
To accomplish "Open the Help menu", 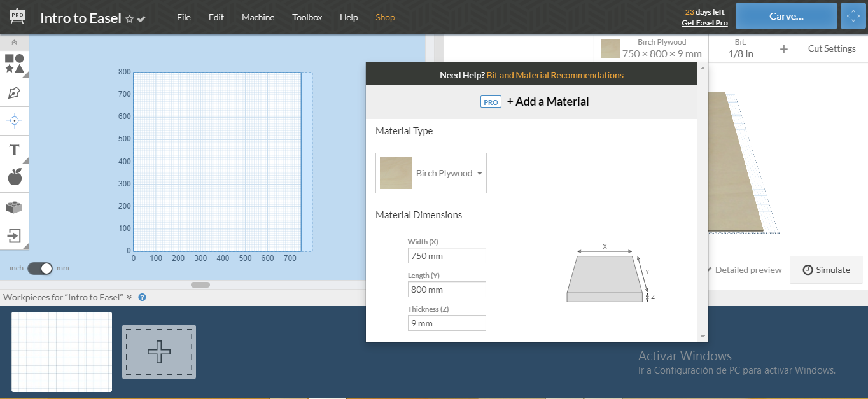I will click(x=349, y=17).
